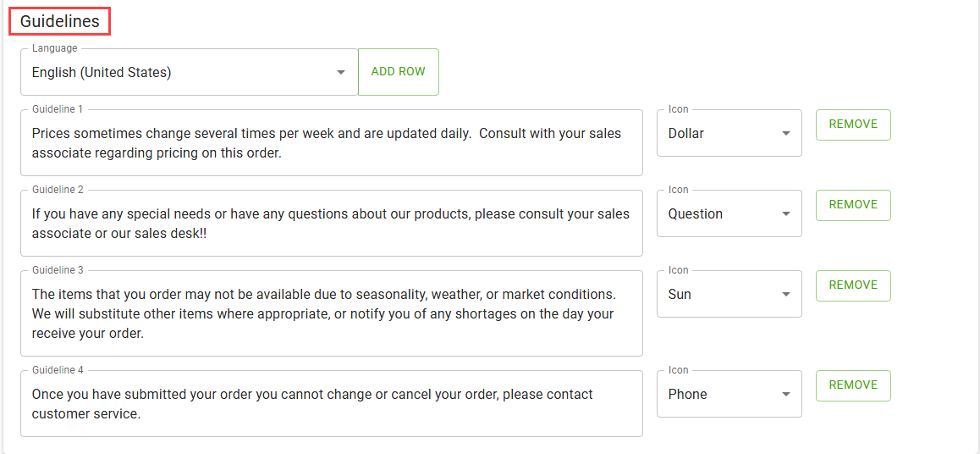Click inside Guideline 3 about seasonality
The height and width of the screenshot is (454, 980).
(331, 313)
